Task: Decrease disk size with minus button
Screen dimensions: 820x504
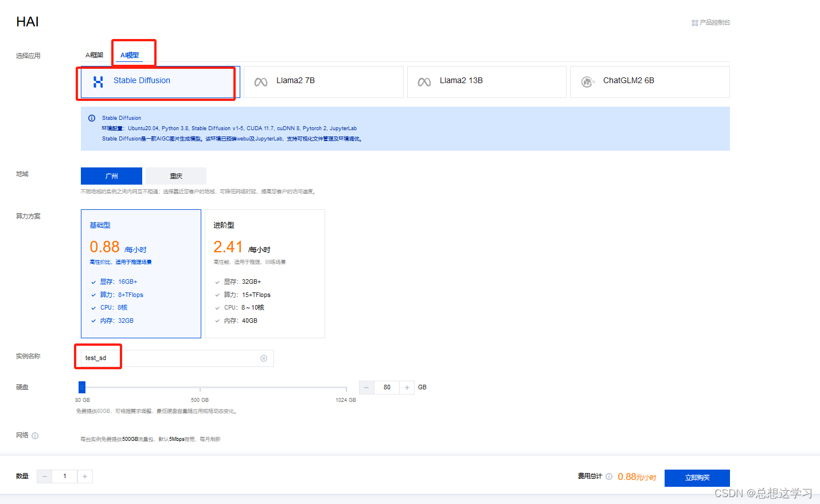Action: click(x=366, y=388)
